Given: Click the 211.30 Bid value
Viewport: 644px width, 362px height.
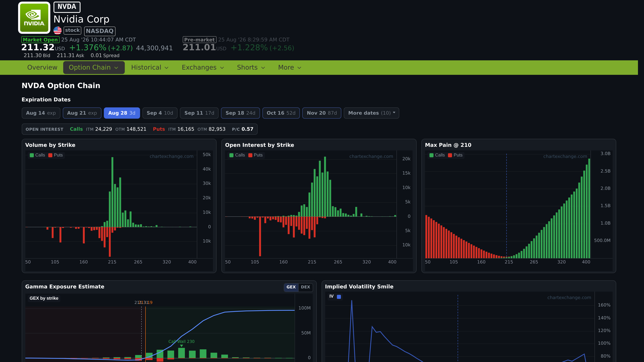Looking at the screenshot, I should 37,56.
